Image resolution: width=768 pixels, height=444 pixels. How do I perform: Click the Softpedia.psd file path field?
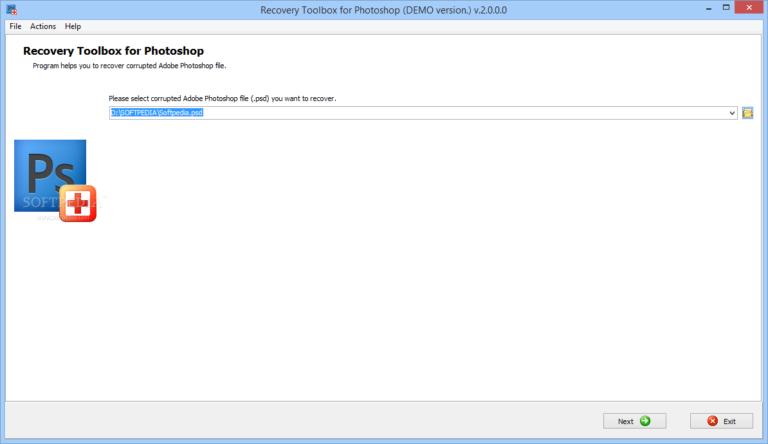coord(400,113)
